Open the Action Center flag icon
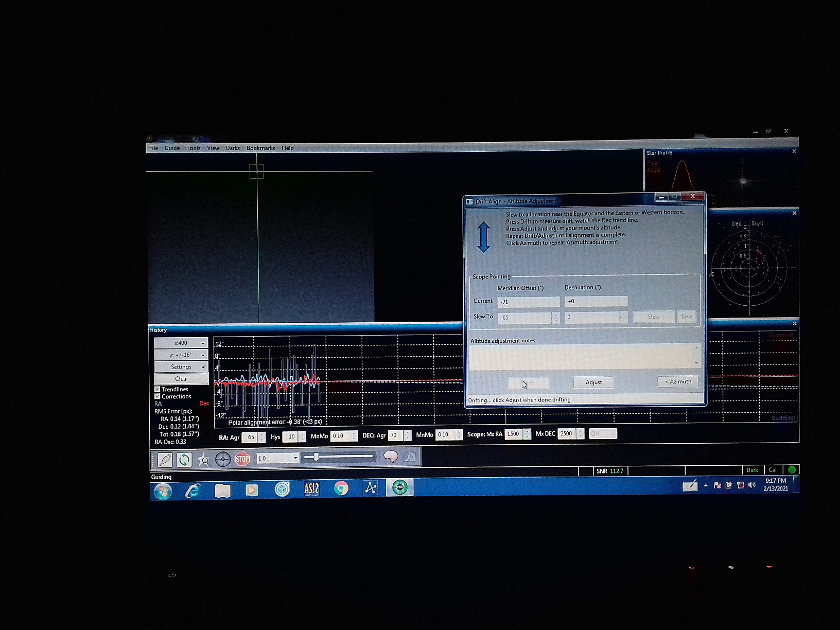 click(717, 485)
